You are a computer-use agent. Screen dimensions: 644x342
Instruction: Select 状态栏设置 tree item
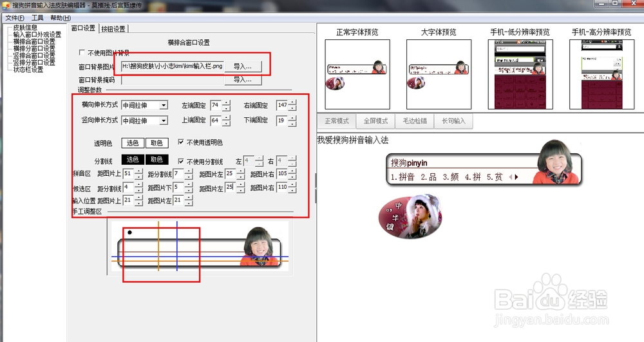point(28,70)
